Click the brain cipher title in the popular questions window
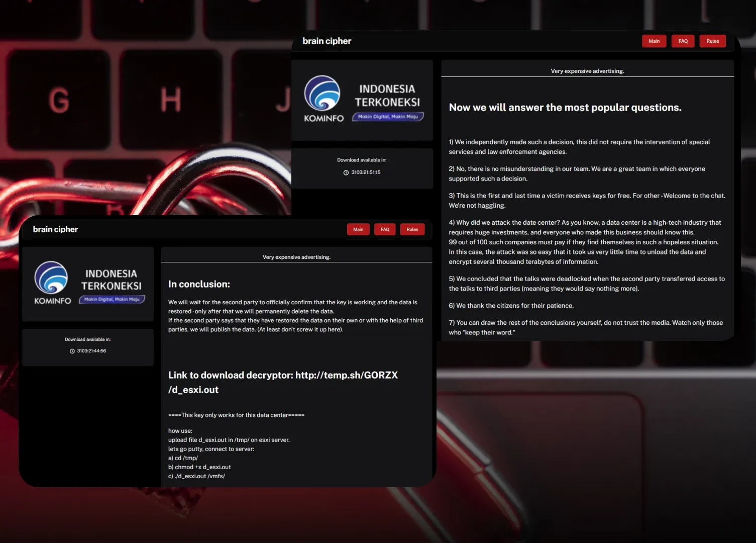The image size is (756, 543). coord(327,41)
